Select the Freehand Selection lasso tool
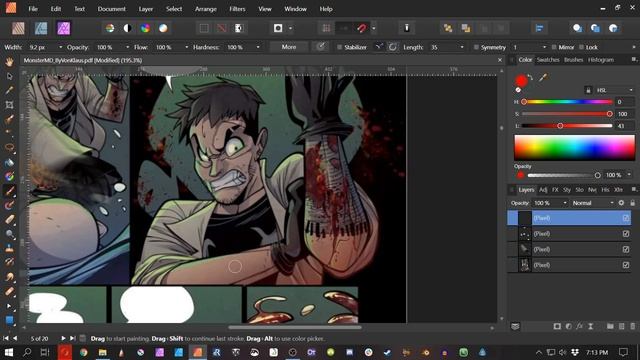 [x=9, y=148]
